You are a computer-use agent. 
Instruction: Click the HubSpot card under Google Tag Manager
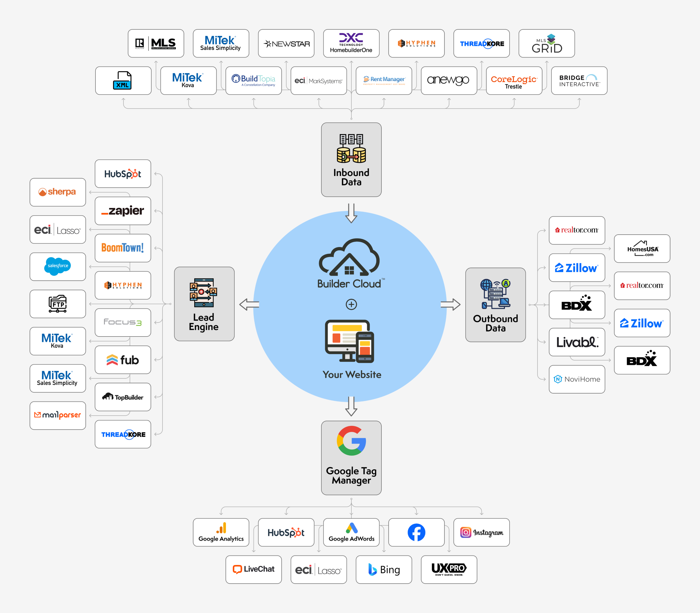click(286, 532)
